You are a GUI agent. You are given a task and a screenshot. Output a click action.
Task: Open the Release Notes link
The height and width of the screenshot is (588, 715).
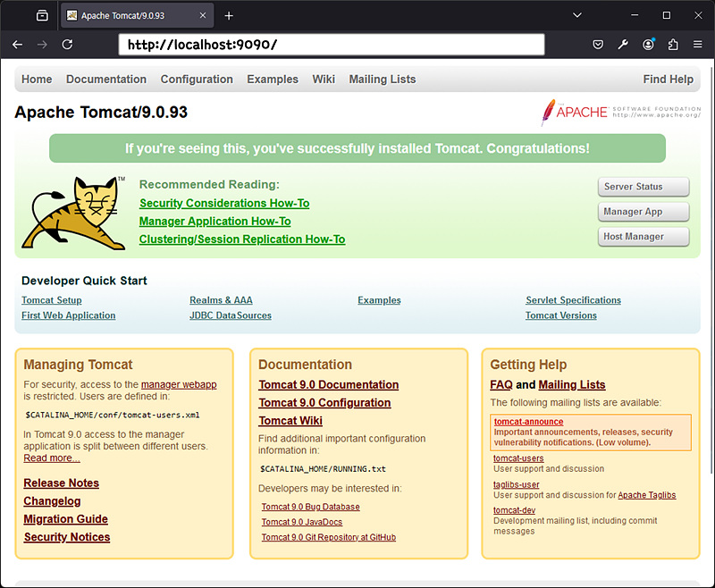(61, 483)
